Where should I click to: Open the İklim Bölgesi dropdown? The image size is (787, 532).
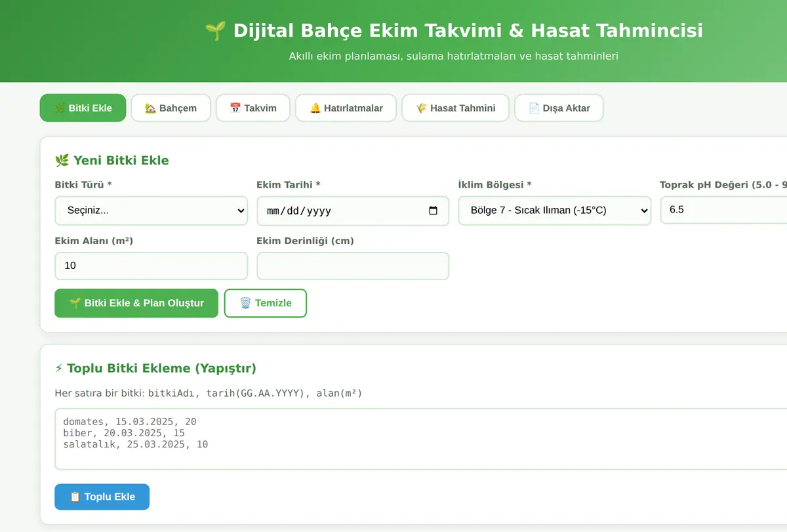tap(555, 211)
